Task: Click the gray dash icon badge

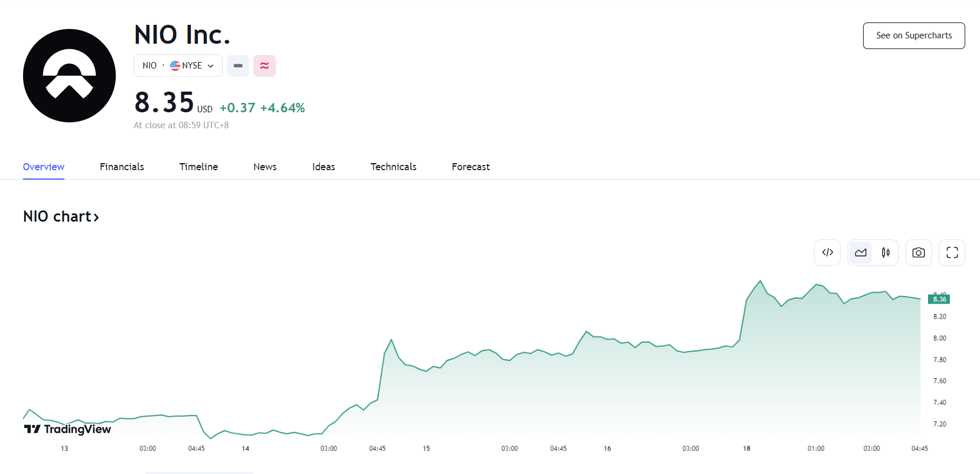Action: point(238,66)
